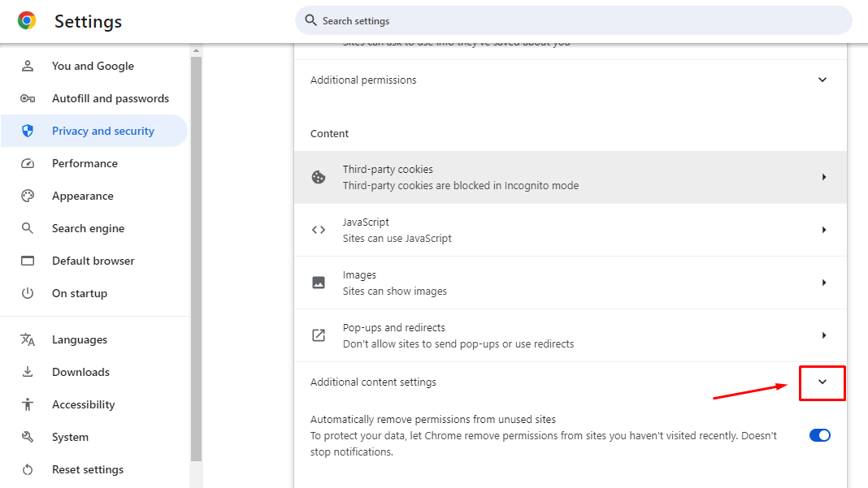This screenshot has width=868, height=488.
Task: Click the Additional permissions label
Action: coord(363,80)
